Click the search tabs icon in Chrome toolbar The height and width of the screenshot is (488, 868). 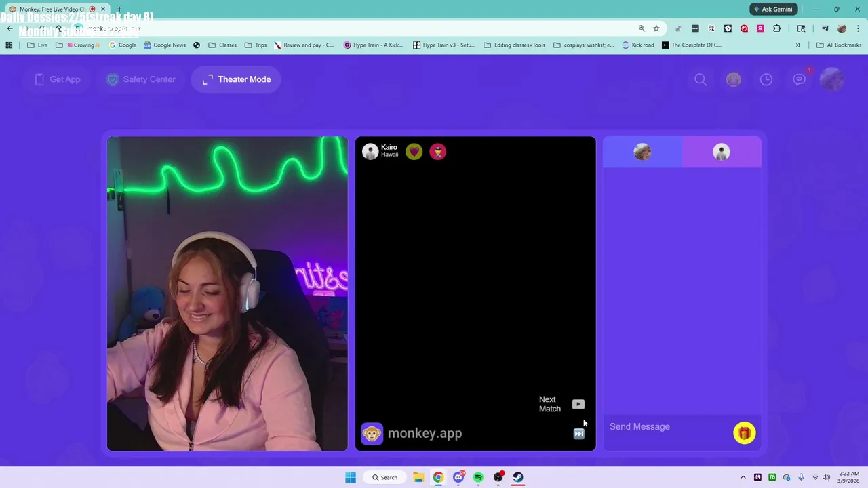801,28
